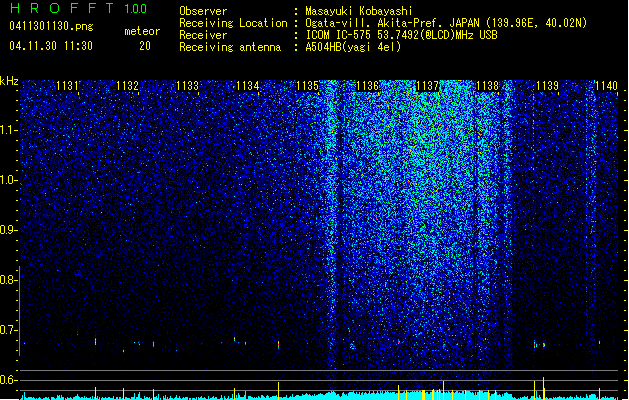Click the 1135 time axis marker

[307, 86]
